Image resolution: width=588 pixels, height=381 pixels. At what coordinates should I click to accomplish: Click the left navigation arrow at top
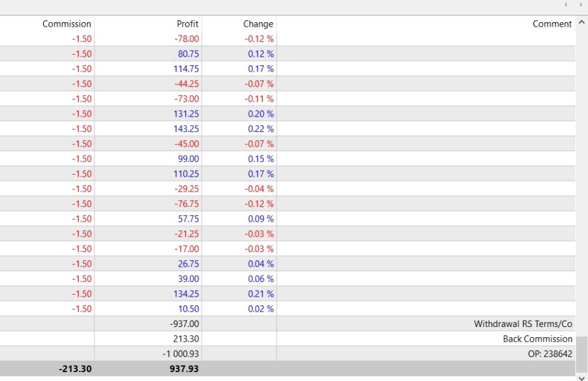point(566,5)
